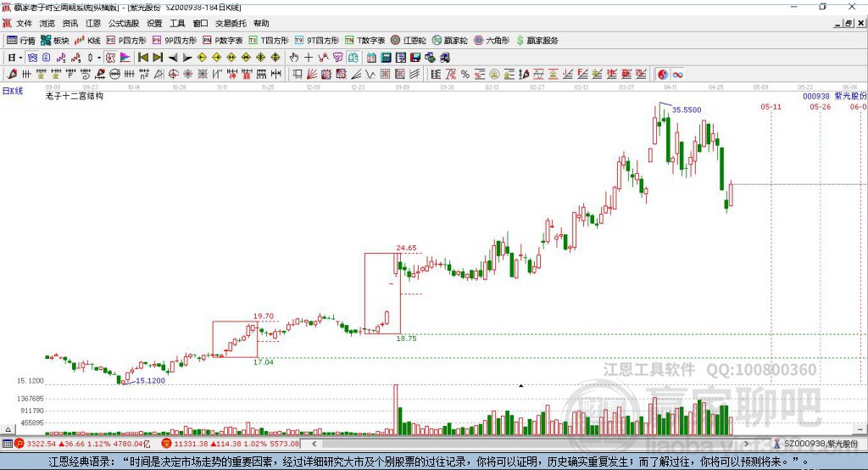This screenshot has height=470, width=868.
Task: Select the n² square cycle tool
Action: pyautogui.click(x=143, y=75)
